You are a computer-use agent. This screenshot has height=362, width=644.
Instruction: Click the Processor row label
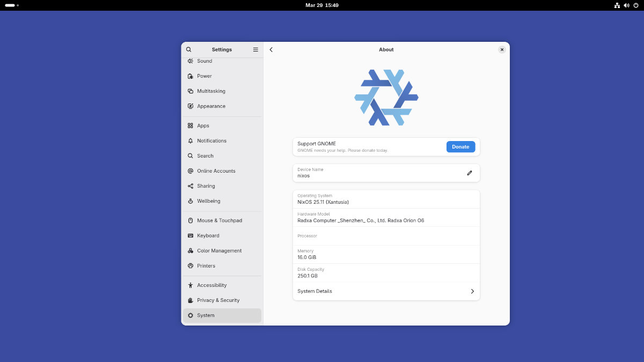point(308,236)
